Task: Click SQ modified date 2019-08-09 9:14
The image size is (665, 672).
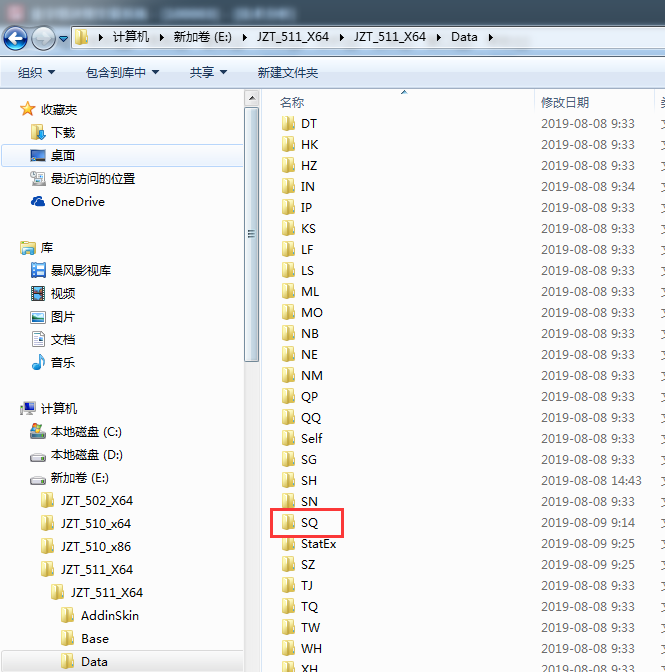Action: point(587,523)
